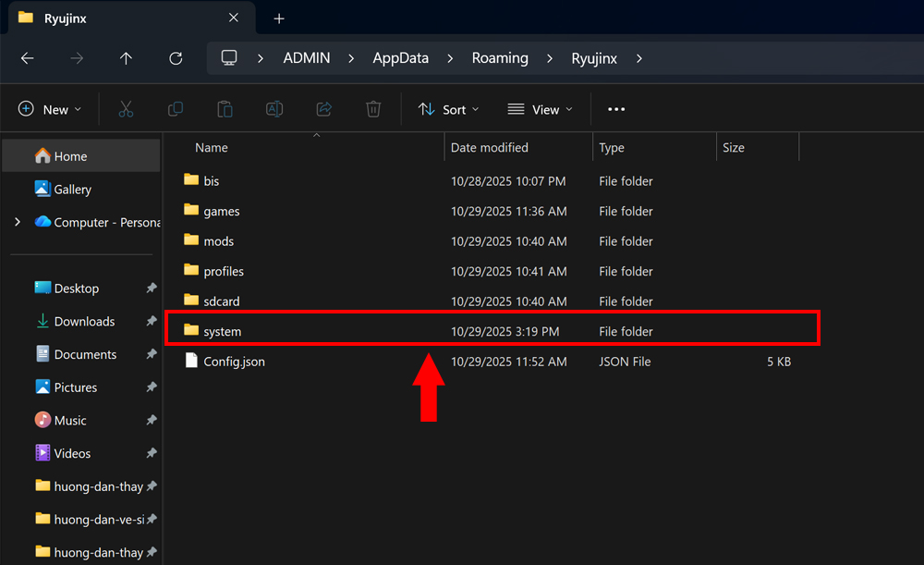The height and width of the screenshot is (565, 924).
Task: Open Downloads in the sidebar
Action: [x=84, y=322]
